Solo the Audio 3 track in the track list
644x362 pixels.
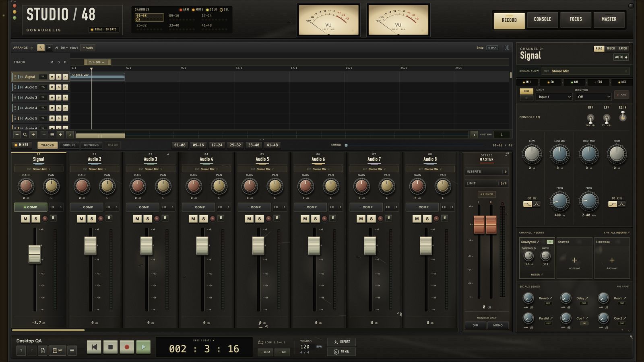click(58, 97)
